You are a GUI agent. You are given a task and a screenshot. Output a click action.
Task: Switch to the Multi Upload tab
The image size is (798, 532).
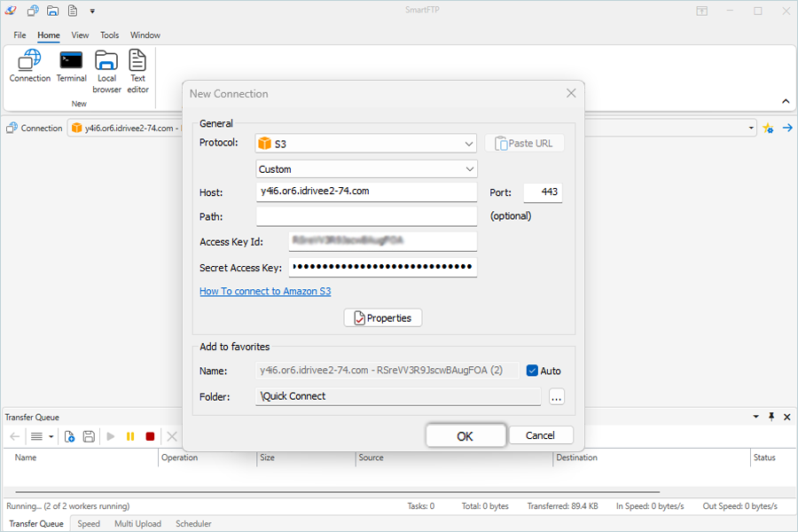pyautogui.click(x=137, y=524)
